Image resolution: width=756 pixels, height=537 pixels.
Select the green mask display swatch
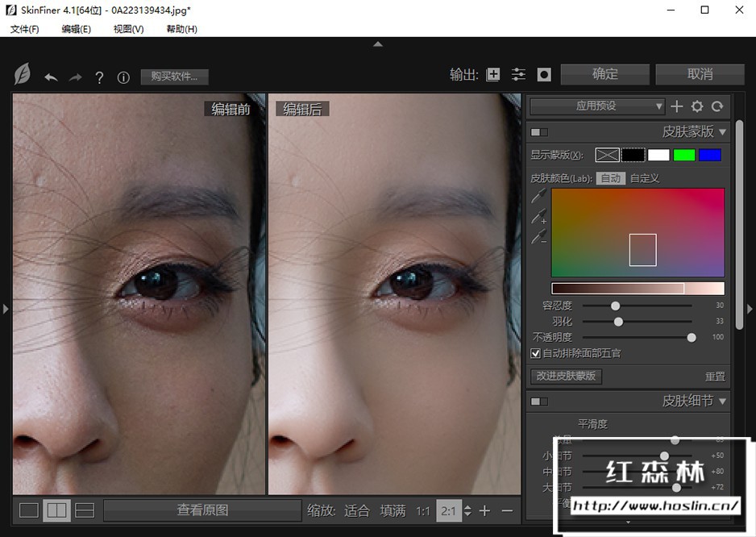click(x=684, y=155)
